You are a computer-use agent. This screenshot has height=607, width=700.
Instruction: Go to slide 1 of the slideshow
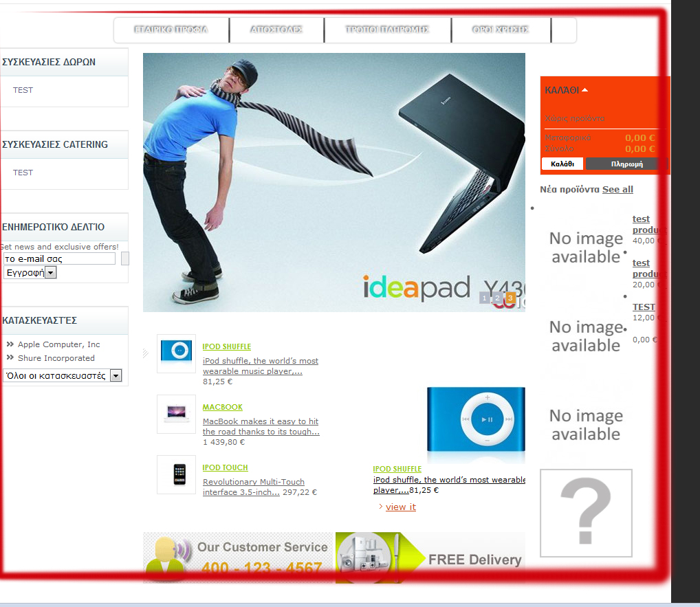(x=484, y=298)
